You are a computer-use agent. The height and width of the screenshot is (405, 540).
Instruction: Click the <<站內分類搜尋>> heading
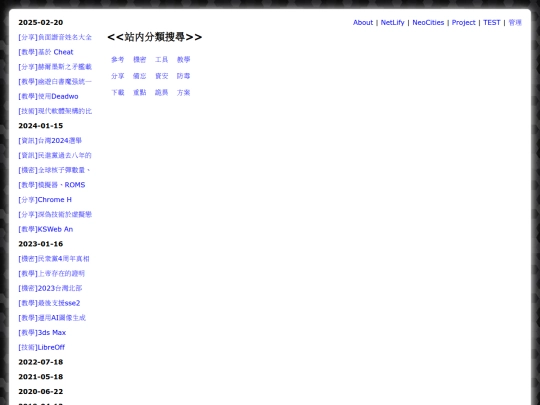point(155,37)
